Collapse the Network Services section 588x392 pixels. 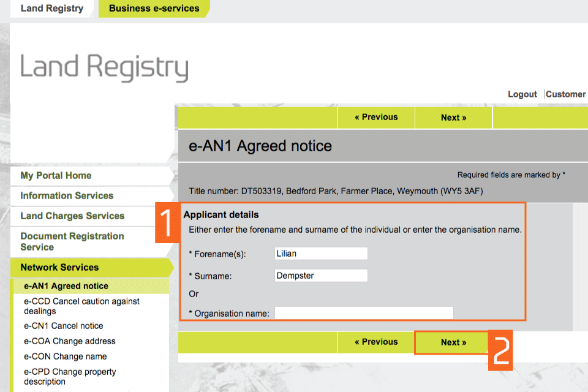click(59, 267)
